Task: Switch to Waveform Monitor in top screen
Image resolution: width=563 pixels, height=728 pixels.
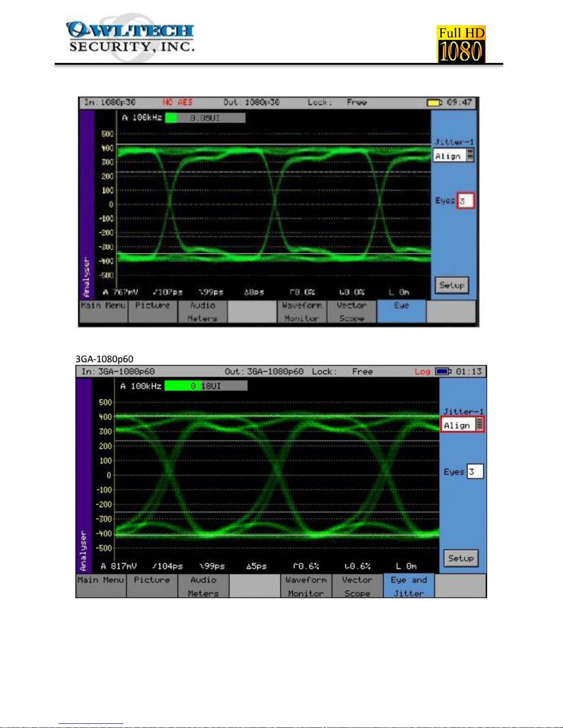Action: pyautogui.click(x=301, y=312)
